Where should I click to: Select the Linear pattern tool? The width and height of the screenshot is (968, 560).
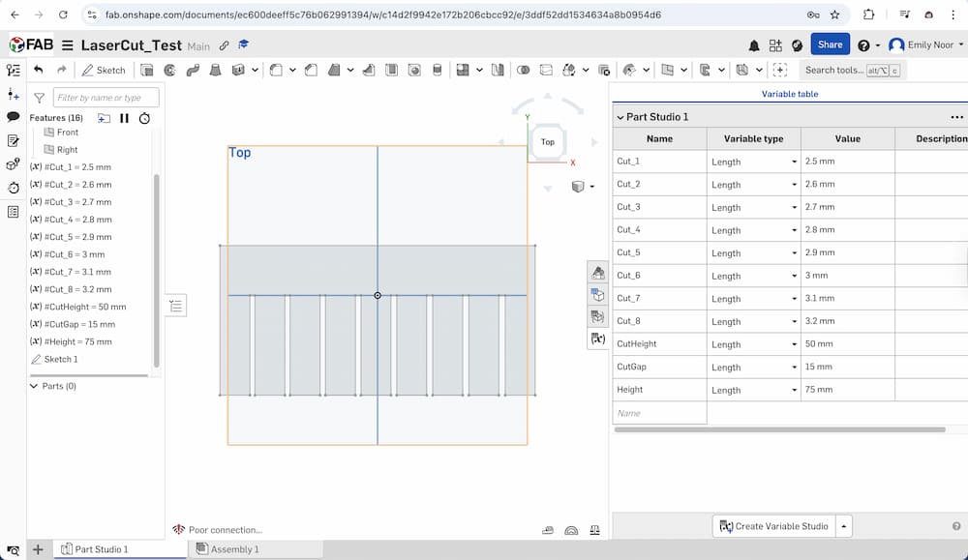point(463,71)
